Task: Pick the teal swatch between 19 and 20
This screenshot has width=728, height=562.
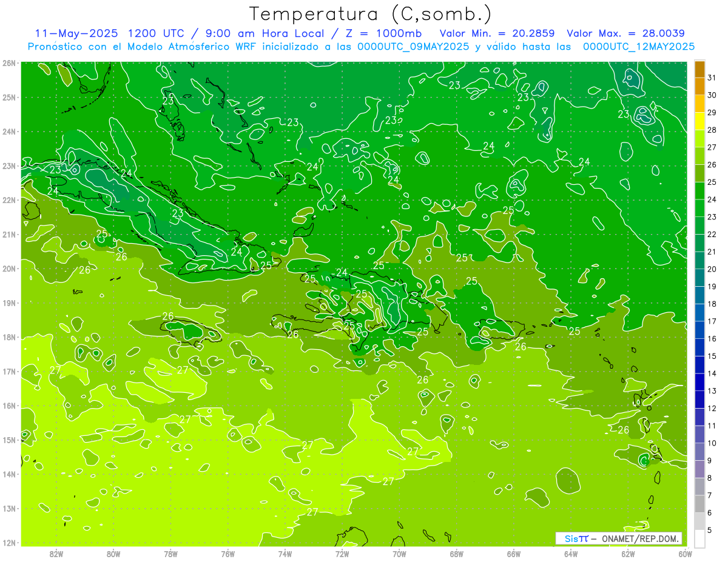Action: tap(699, 278)
